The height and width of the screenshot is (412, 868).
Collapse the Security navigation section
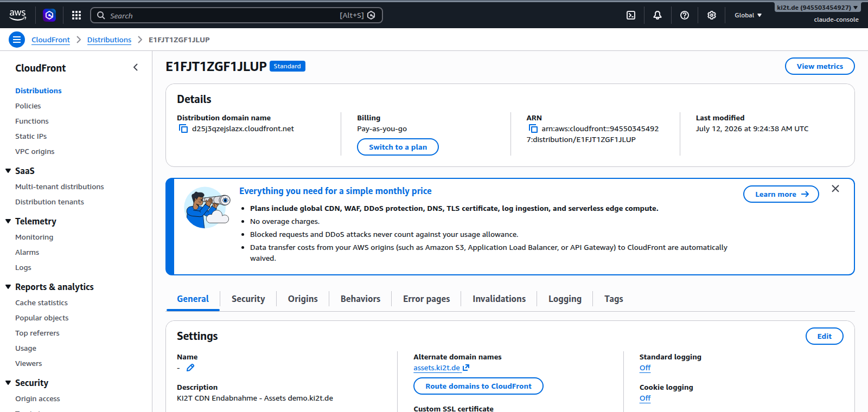click(8, 383)
